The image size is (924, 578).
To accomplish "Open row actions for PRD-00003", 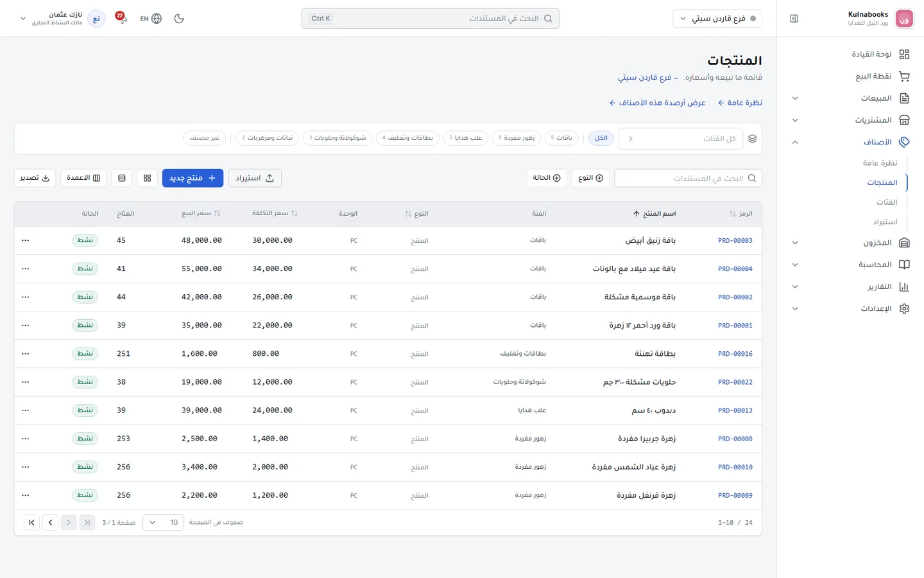I will click(x=26, y=241).
